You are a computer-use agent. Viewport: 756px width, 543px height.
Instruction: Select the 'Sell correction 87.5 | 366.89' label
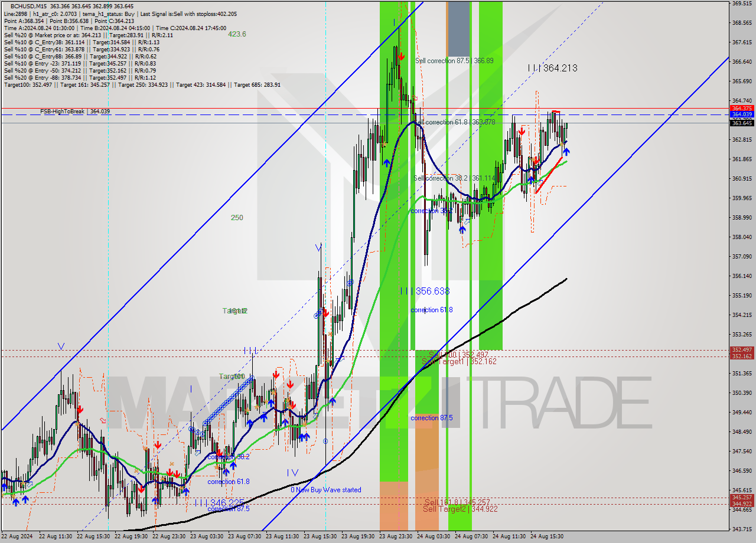(454, 61)
